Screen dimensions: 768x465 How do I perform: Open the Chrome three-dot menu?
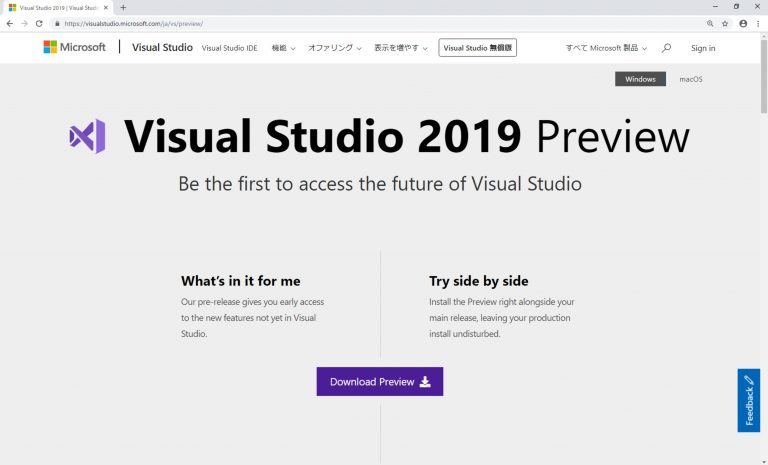pos(758,24)
